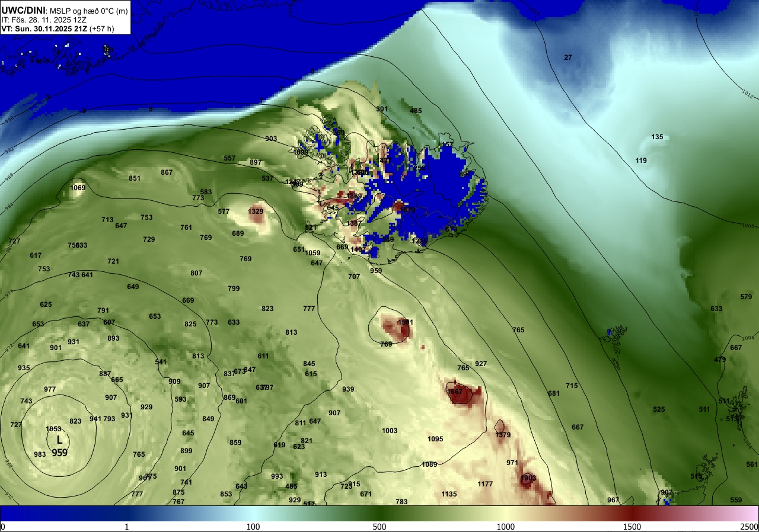Click the valid time line 'VT: Sun. 30.11.2025 21Z (+57 h)'
Viewport: 759px width, 532px height.
pyautogui.click(x=58, y=28)
